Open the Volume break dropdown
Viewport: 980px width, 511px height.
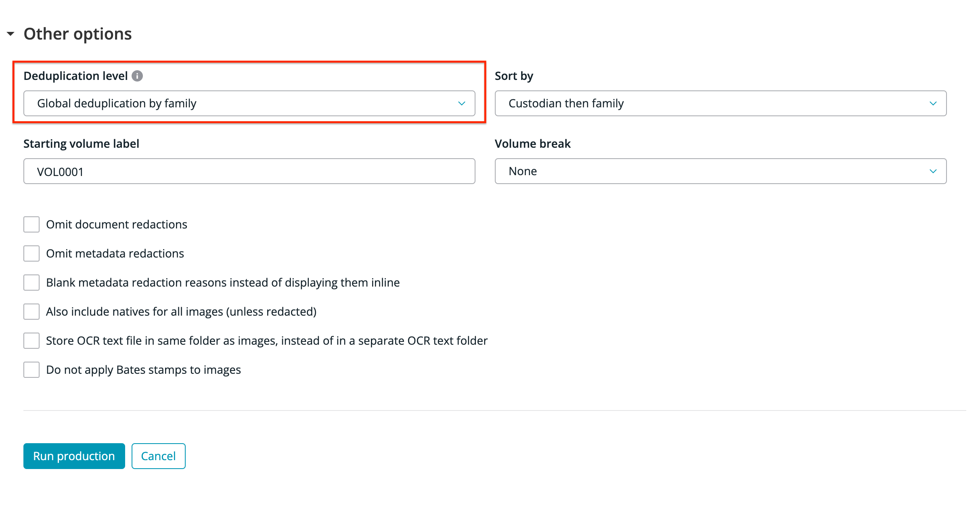720,171
